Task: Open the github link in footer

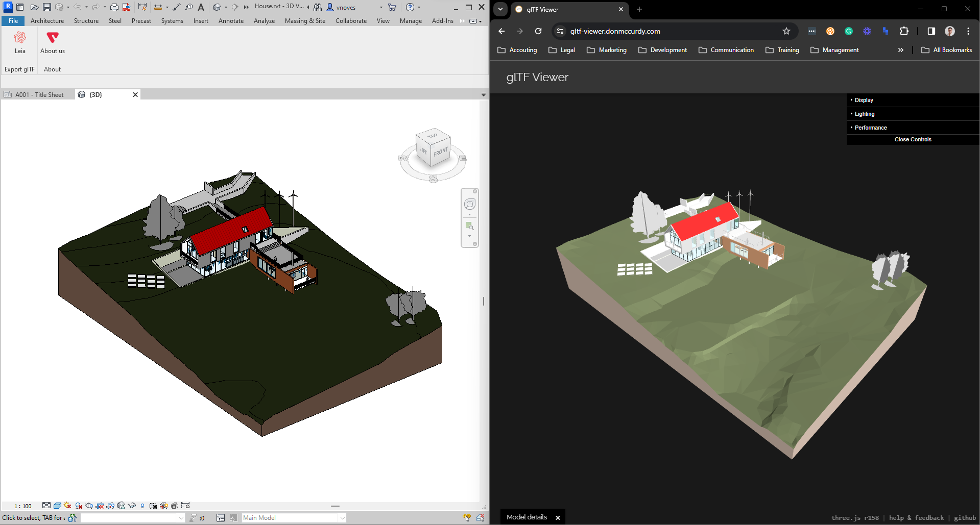Action: [965, 518]
